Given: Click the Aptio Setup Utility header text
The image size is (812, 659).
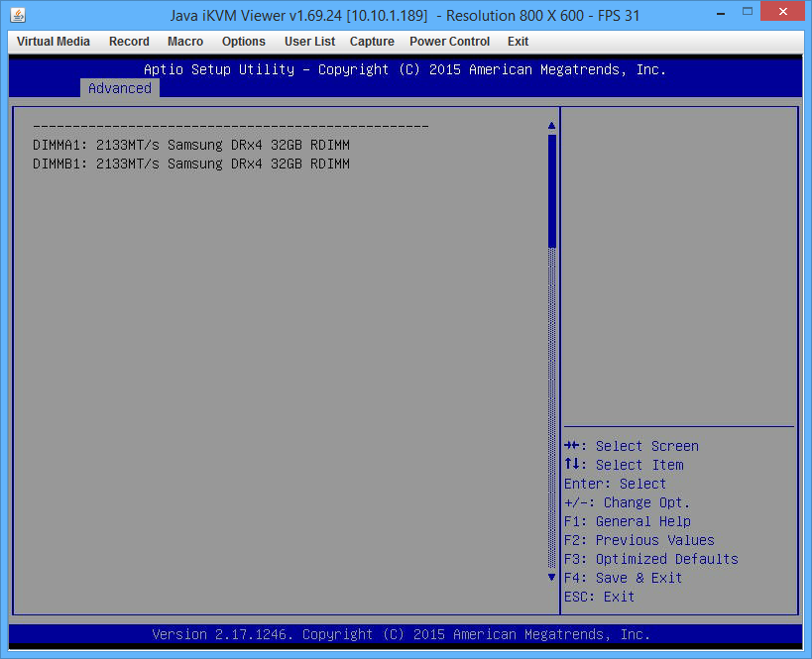Looking at the screenshot, I should [405, 69].
